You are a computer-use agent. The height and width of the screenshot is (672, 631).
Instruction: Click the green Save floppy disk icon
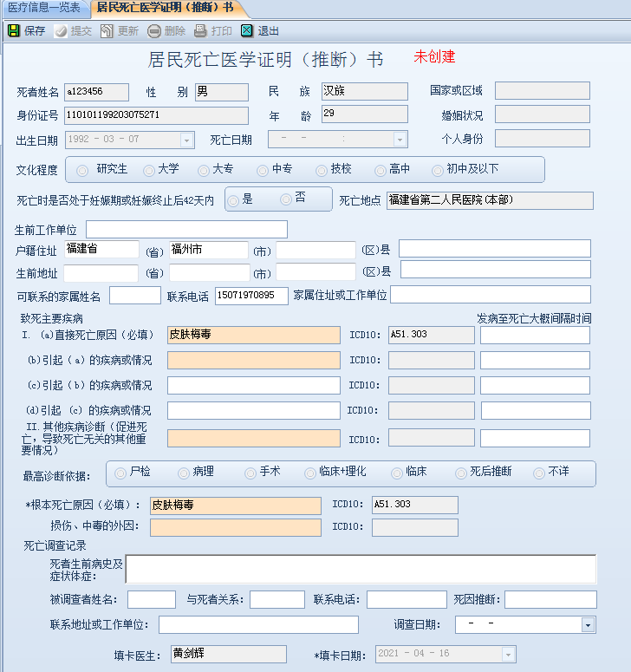tap(14, 31)
